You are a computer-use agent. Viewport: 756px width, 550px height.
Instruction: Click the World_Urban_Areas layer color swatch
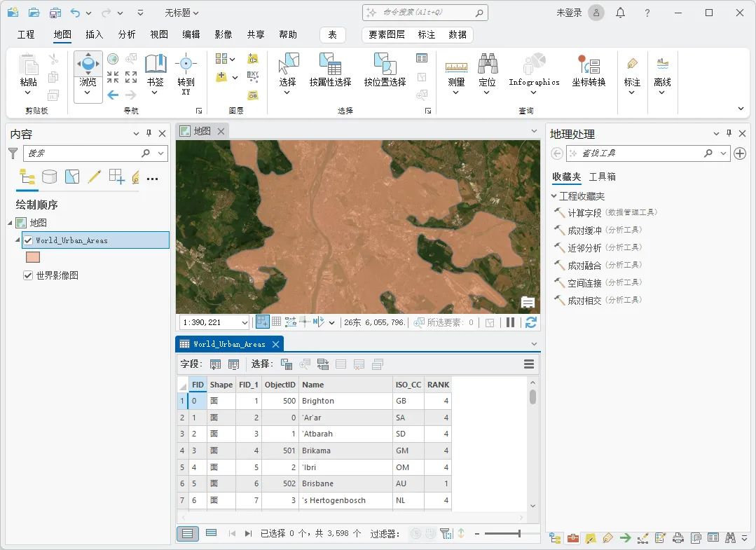tap(33, 257)
